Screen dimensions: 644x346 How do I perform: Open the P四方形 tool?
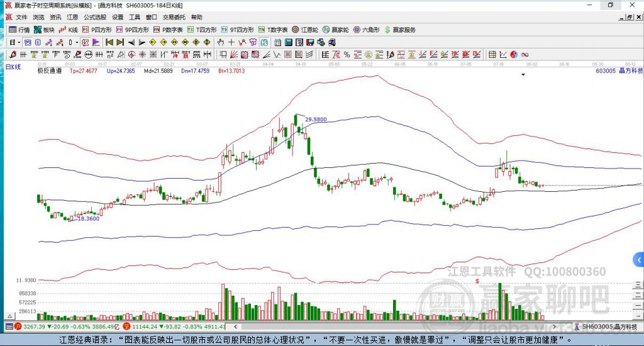[97, 30]
